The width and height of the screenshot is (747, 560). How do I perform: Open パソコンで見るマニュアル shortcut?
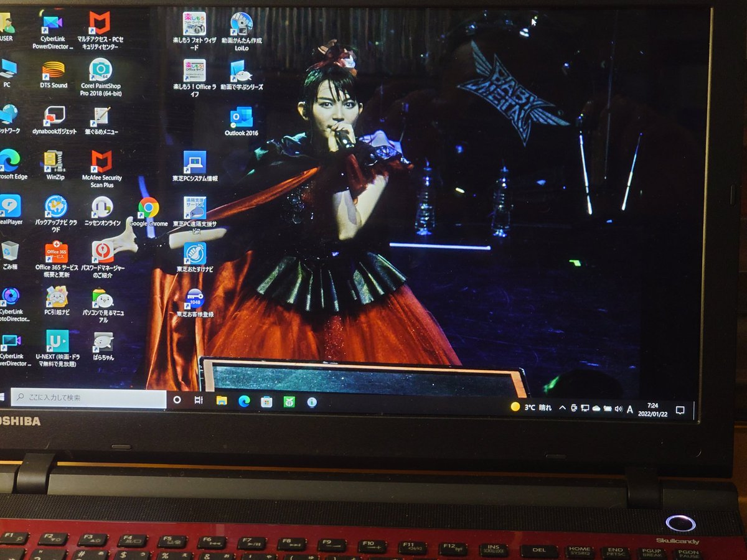pos(103,306)
